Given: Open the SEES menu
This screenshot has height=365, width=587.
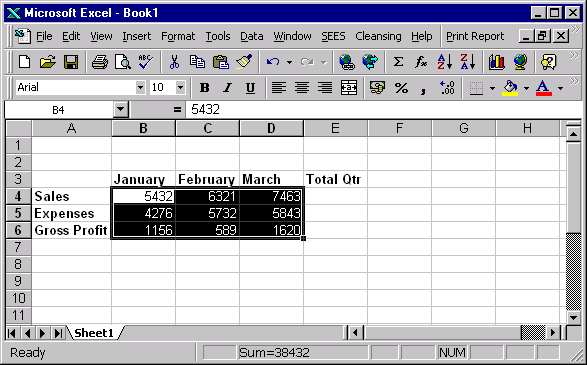Looking at the screenshot, I should click(333, 36).
